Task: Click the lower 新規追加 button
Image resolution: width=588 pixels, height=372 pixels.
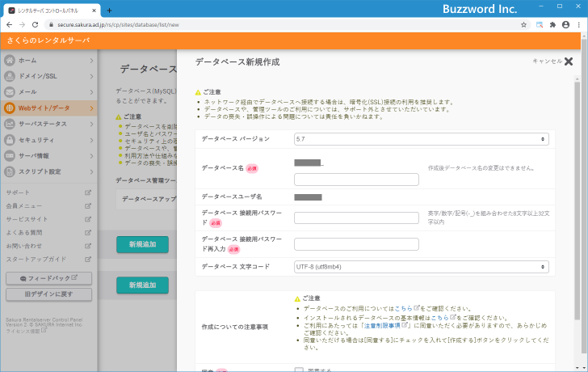Action: [x=142, y=285]
